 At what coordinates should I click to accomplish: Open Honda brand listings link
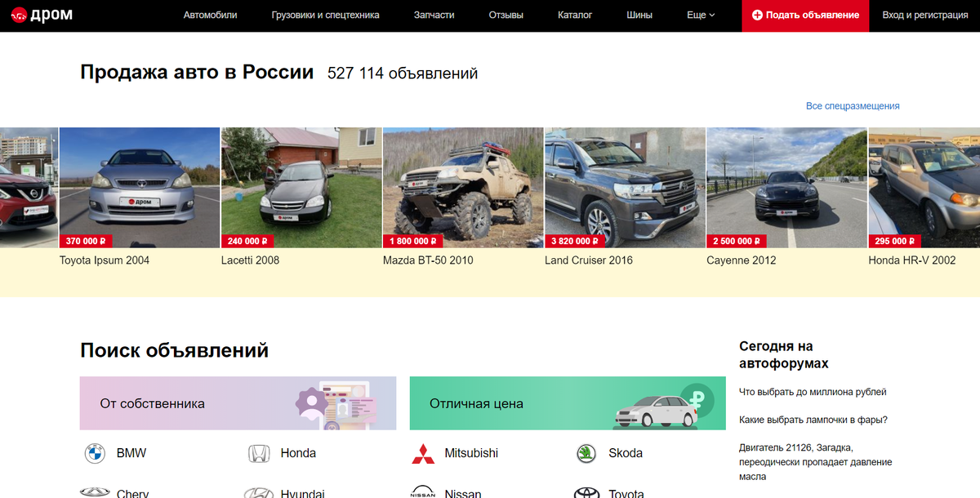298,453
